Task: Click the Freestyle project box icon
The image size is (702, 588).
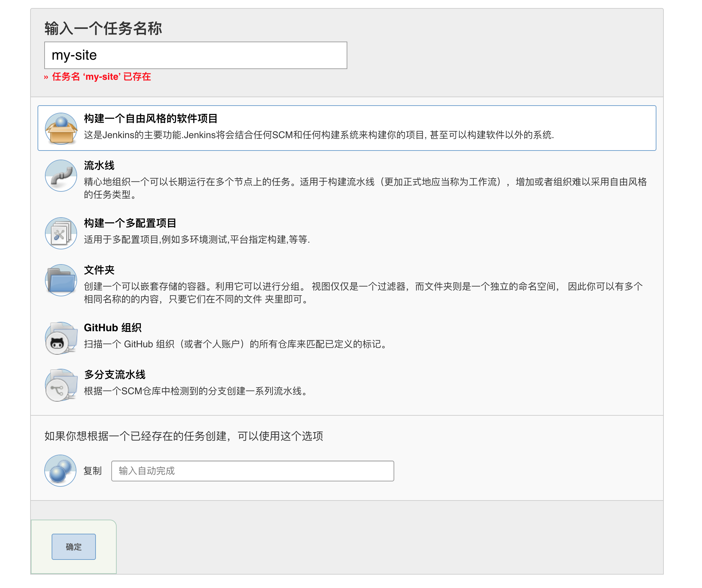Action: click(x=61, y=128)
